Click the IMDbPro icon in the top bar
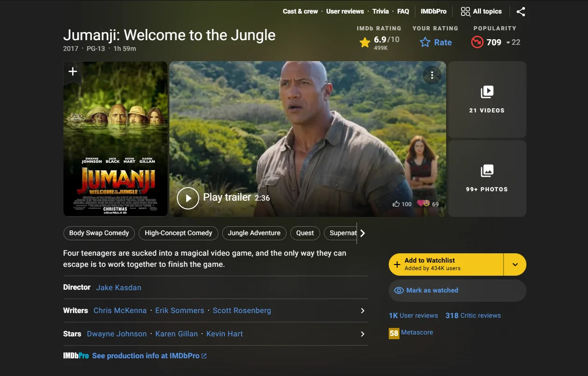588x376 pixels. point(433,11)
